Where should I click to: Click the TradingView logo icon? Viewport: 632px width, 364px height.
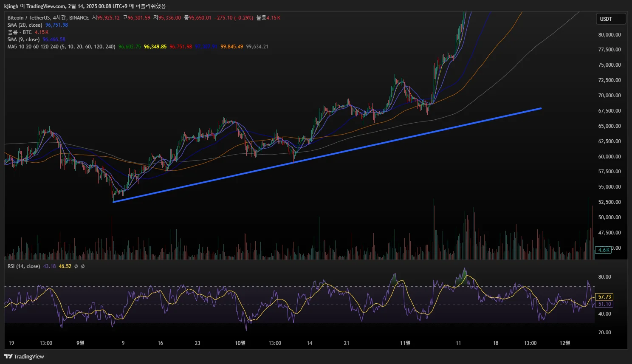[8, 356]
